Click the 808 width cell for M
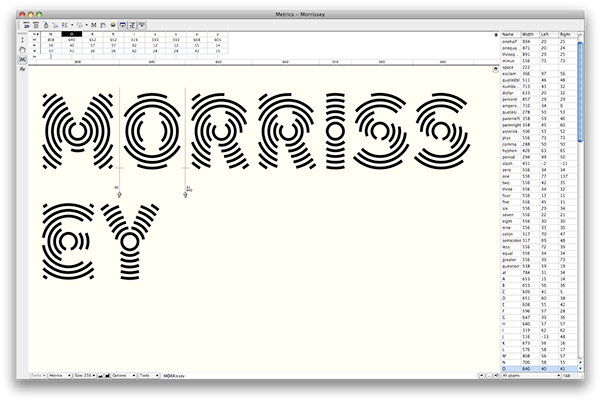The width and height of the screenshot is (600, 401). tap(51, 39)
